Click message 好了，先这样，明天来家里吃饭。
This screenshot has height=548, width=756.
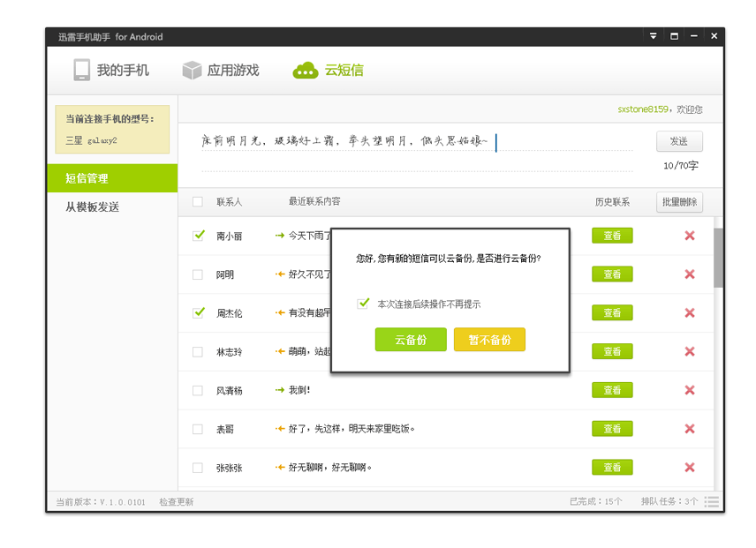[352, 429]
